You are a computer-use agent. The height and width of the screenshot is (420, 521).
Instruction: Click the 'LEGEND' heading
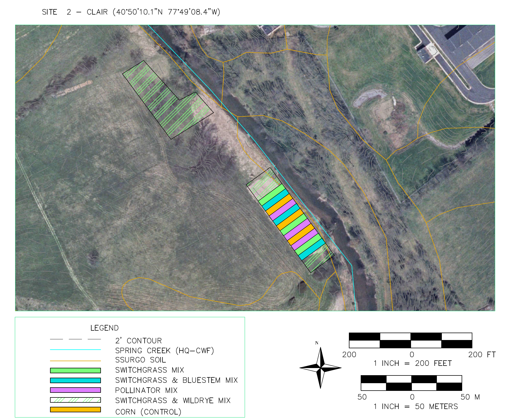coord(104,328)
